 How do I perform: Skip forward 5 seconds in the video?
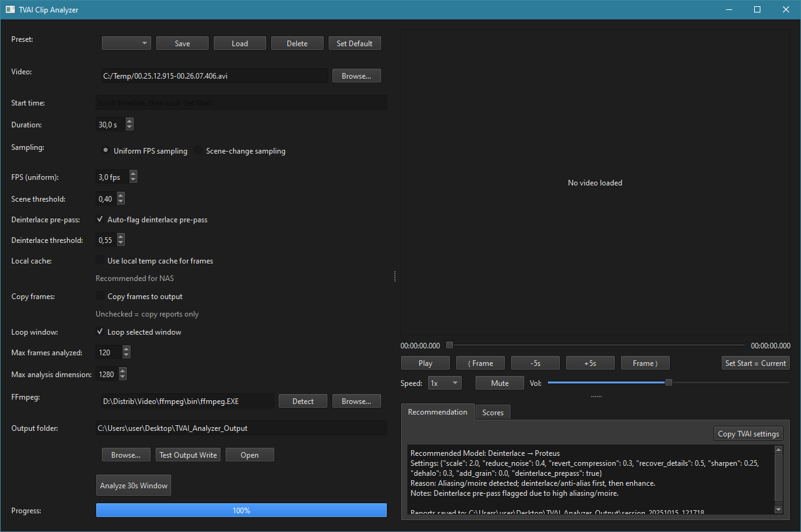[x=590, y=363]
